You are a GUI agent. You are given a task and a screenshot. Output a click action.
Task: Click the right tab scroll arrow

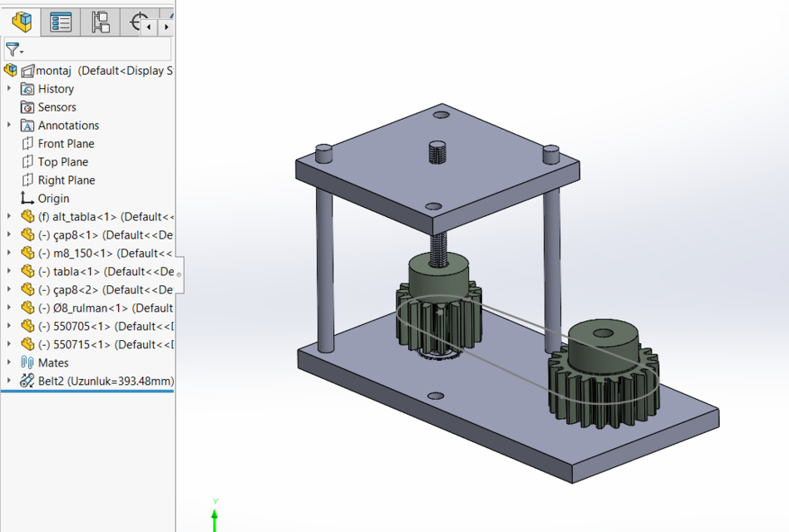(x=167, y=27)
